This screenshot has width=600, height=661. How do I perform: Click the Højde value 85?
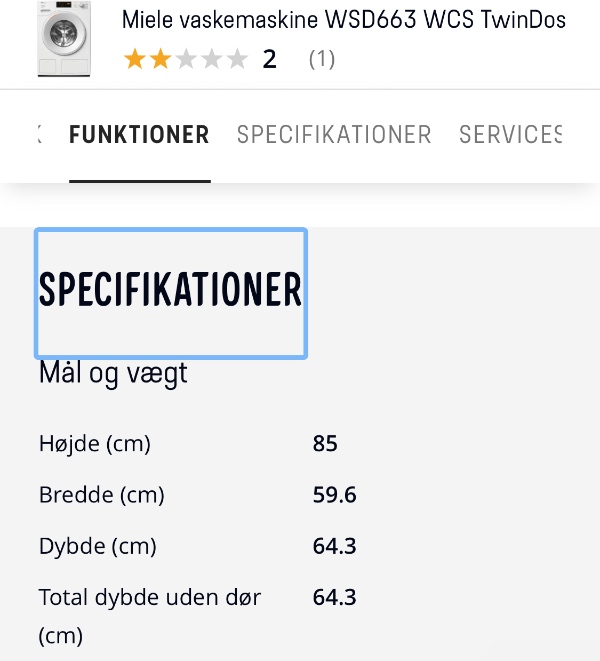point(325,443)
